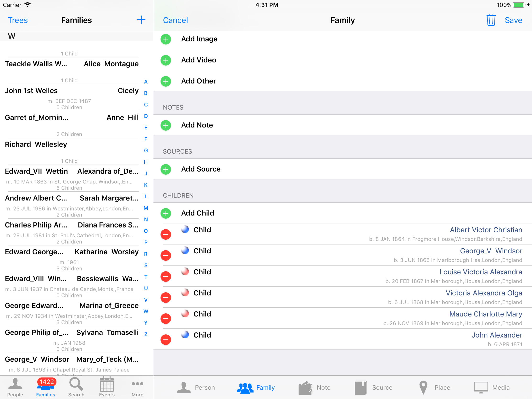532x399 pixels.
Task: Remove child Albert Victor Christian with red minus
Action: (166, 234)
